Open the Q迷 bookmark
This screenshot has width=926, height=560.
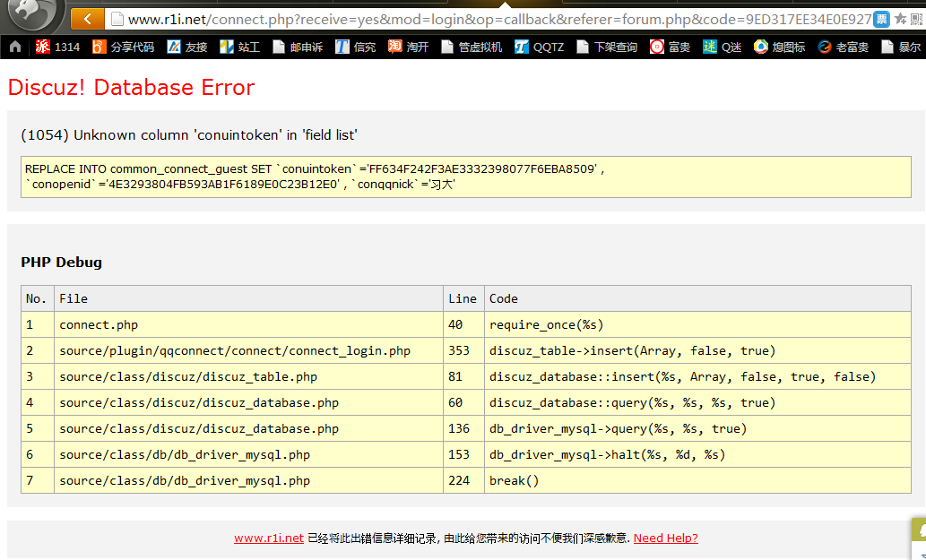click(723, 47)
